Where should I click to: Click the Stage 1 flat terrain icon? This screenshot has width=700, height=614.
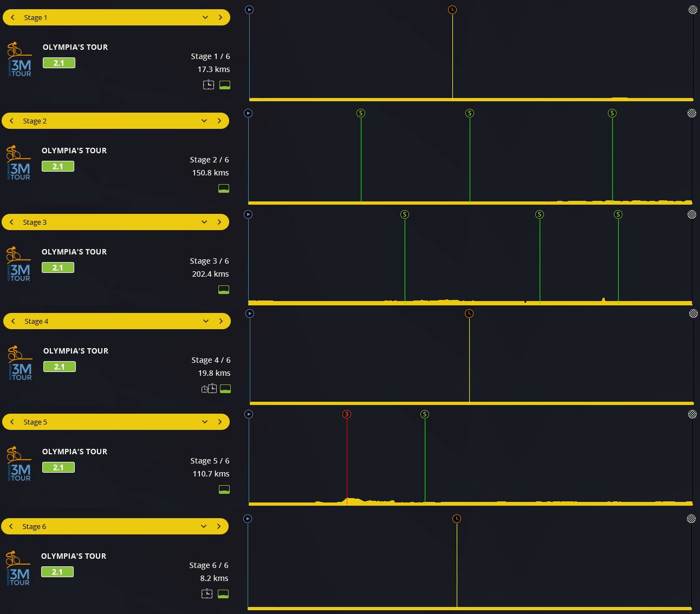225,85
